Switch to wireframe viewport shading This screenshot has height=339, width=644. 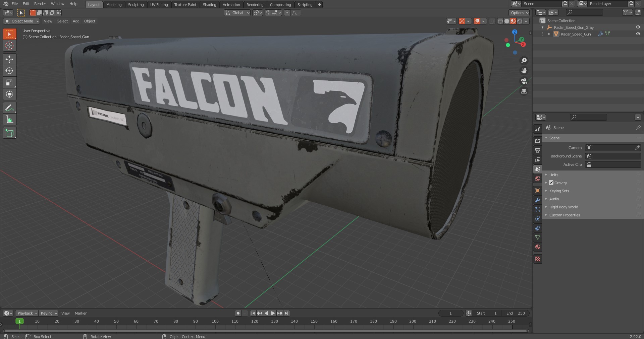tap(500, 21)
